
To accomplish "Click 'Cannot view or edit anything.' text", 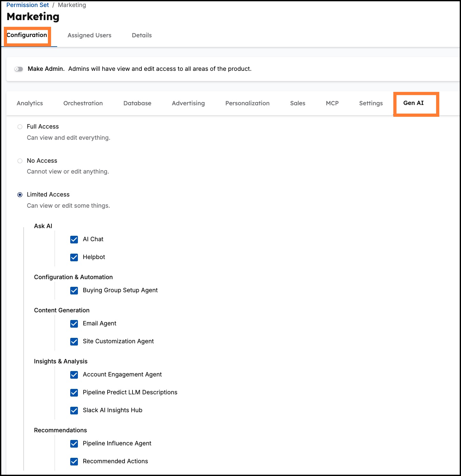I will (68, 172).
